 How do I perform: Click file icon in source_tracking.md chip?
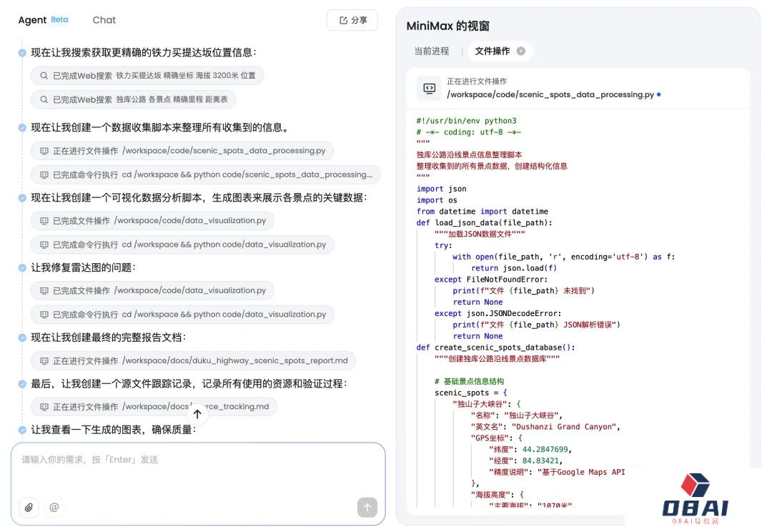(x=44, y=407)
